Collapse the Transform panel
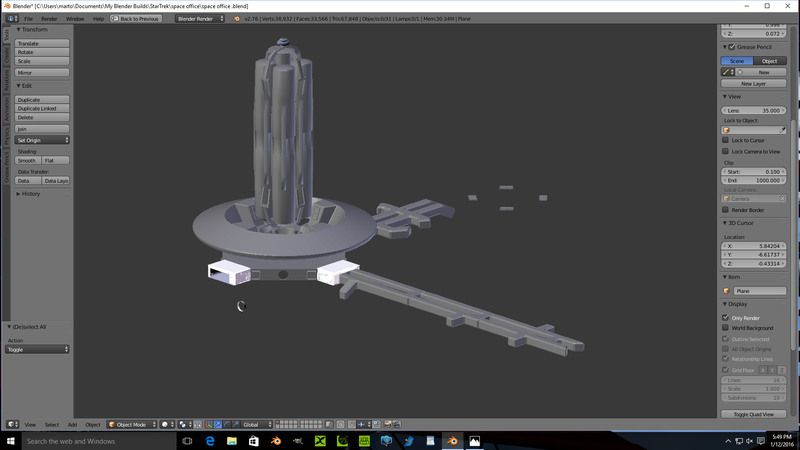 pyautogui.click(x=32, y=30)
